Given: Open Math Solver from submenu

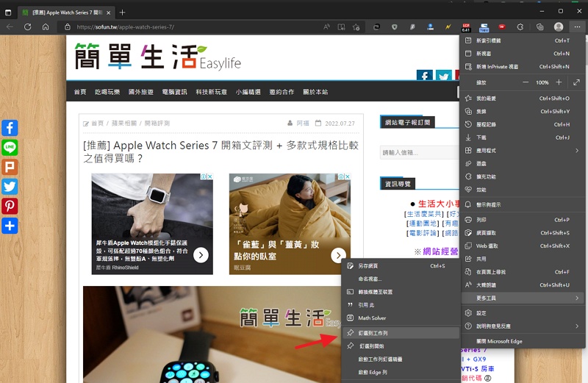Looking at the screenshot, I should pyautogui.click(x=401, y=318).
